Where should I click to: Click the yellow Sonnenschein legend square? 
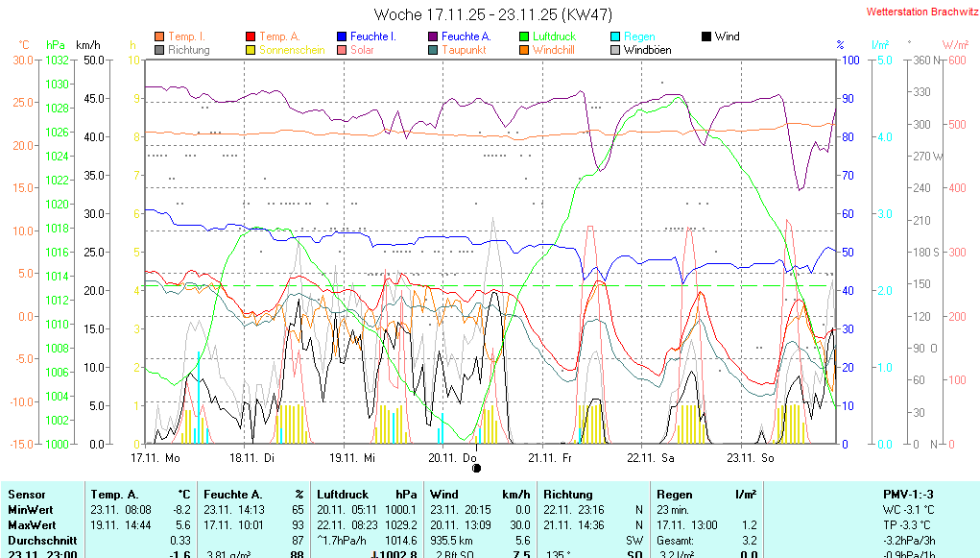(x=251, y=50)
